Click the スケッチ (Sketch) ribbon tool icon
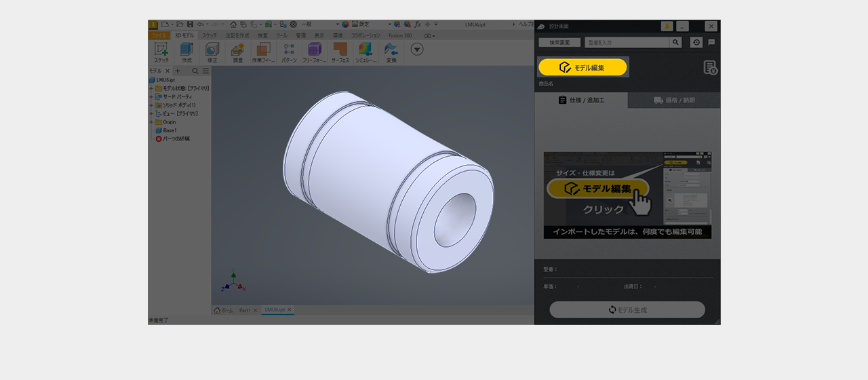868x380 pixels. click(161, 50)
